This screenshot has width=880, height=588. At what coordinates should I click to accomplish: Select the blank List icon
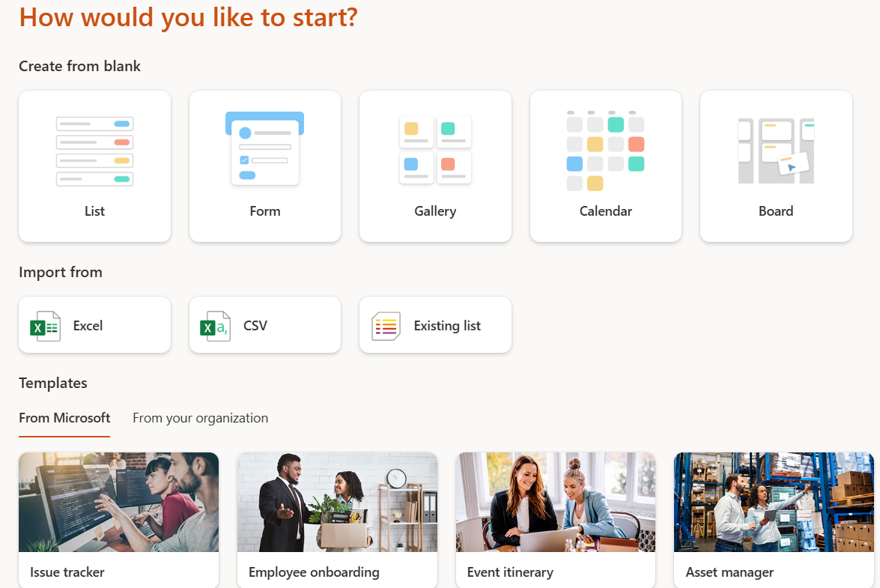(x=94, y=151)
